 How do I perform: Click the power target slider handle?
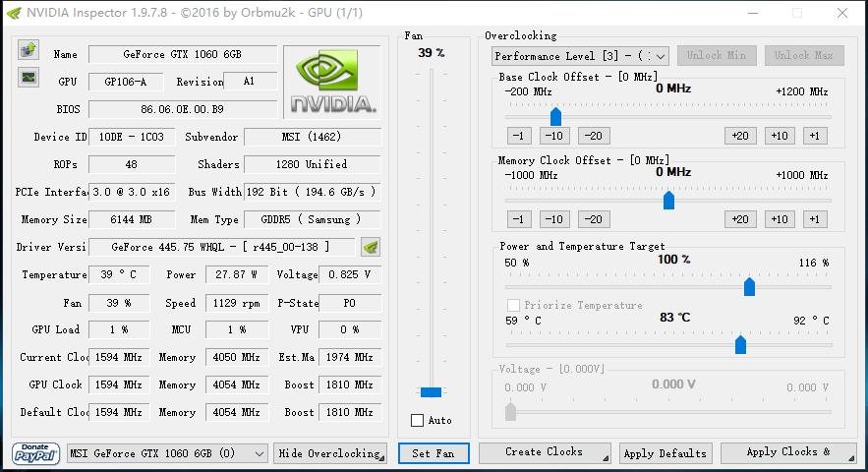point(749,286)
